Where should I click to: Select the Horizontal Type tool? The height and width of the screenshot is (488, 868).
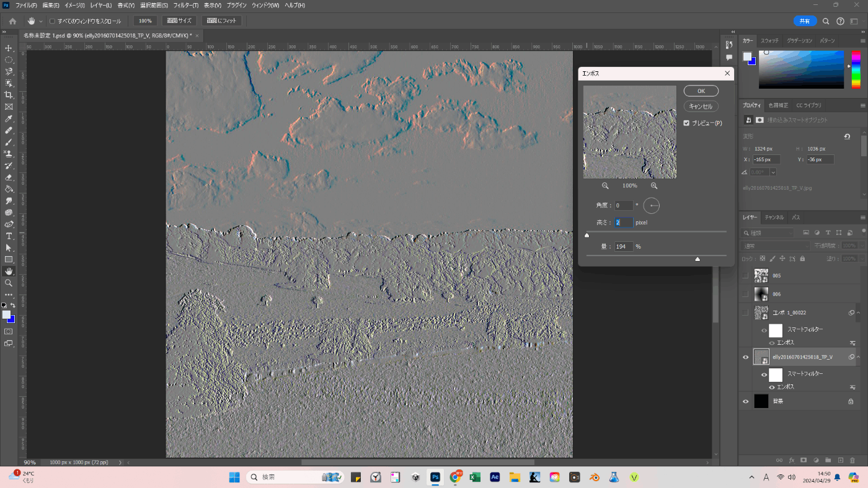pyautogui.click(x=9, y=236)
